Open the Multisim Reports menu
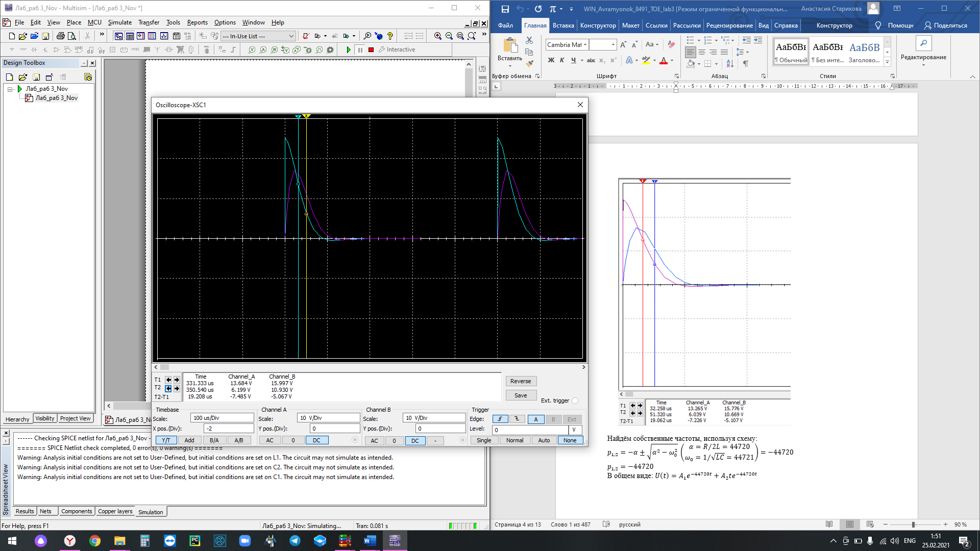Screen dimensions: 980x551 [197, 22]
